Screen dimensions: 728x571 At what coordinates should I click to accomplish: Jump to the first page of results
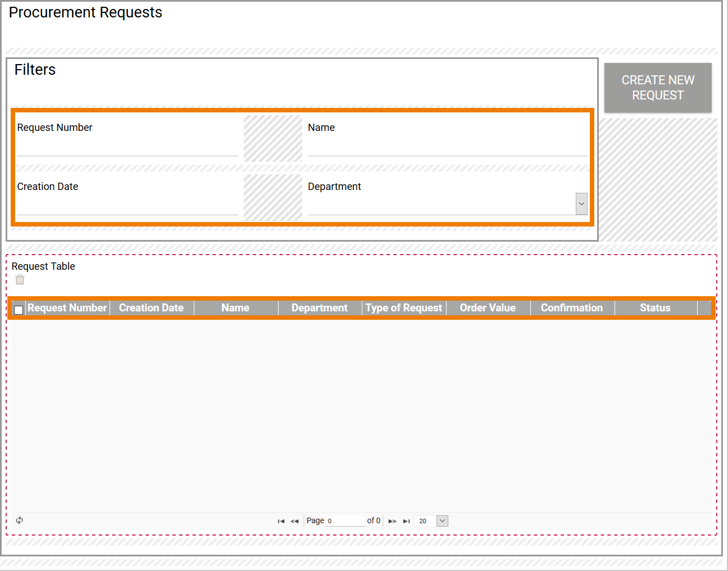[x=281, y=521]
